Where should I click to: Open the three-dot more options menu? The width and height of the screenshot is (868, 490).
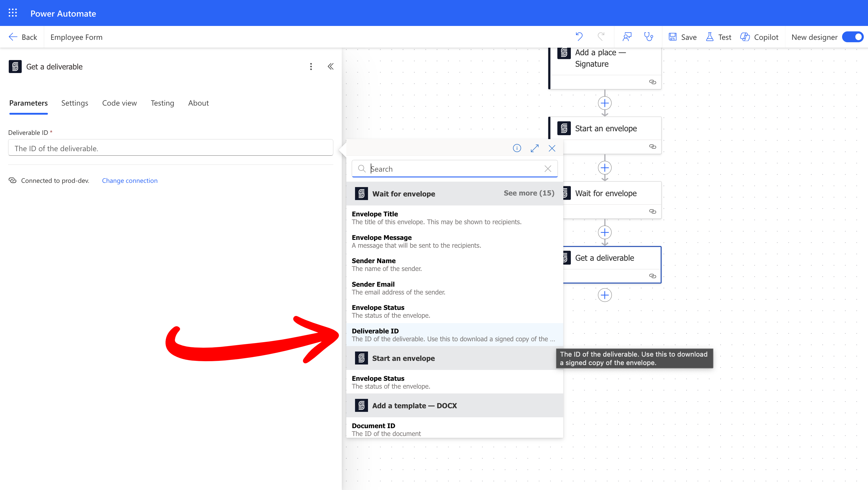coord(311,66)
